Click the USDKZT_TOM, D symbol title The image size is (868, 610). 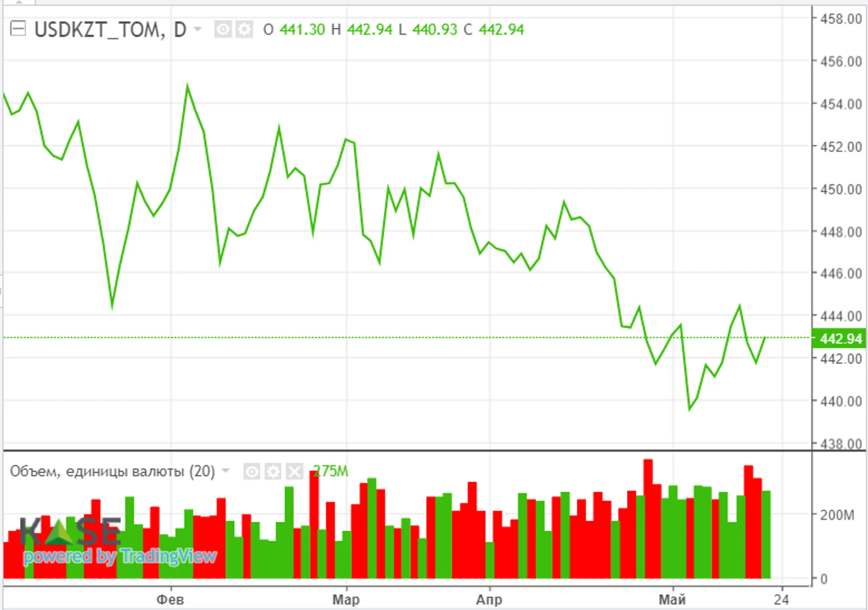click(x=110, y=30)
